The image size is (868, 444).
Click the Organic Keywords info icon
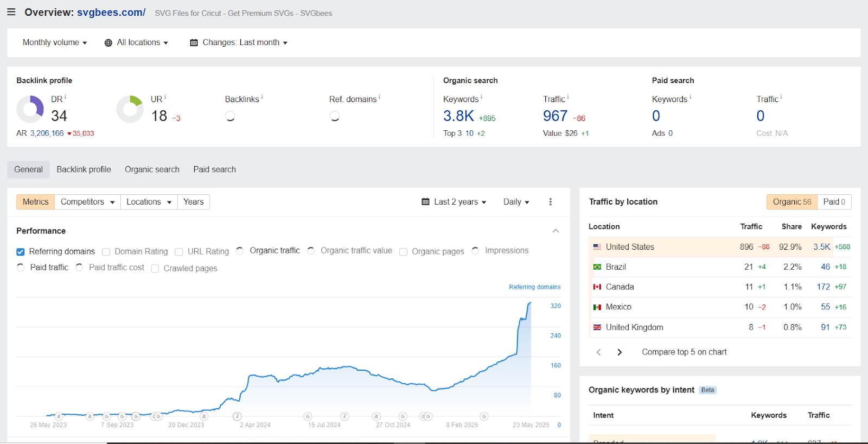481,97
